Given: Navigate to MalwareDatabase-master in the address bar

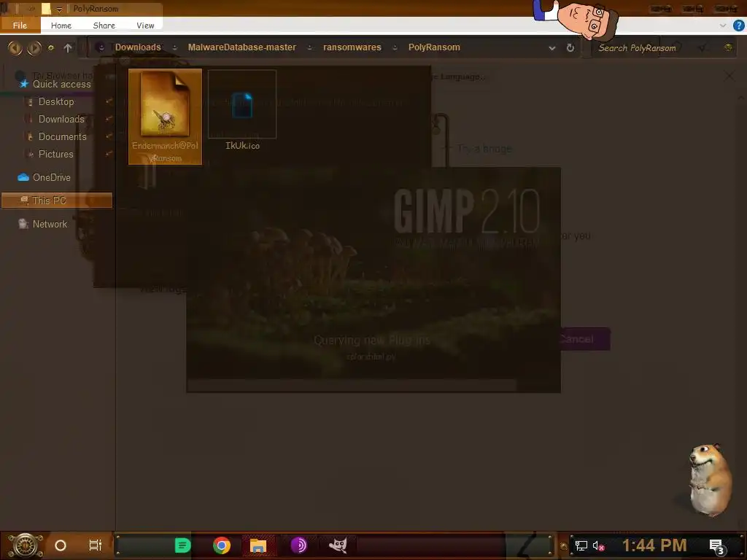Looking at the screenshot, I should [241, 47].
